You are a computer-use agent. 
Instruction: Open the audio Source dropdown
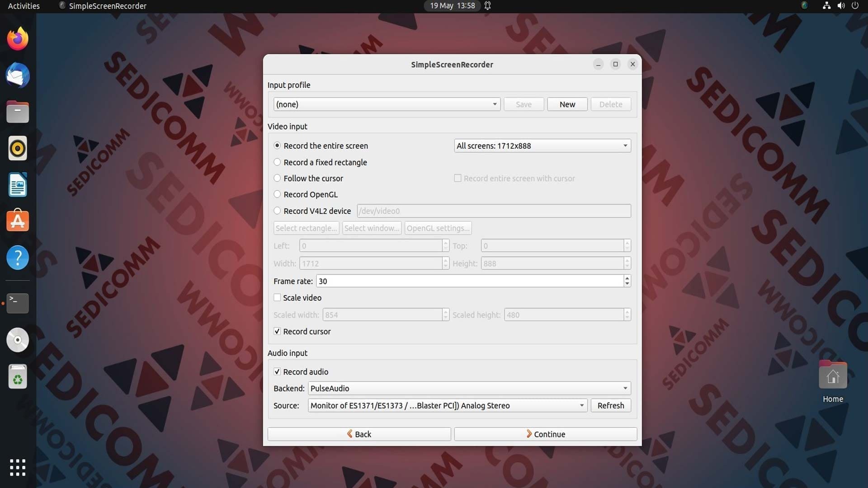pyautogui.click(x=448, y=405)
